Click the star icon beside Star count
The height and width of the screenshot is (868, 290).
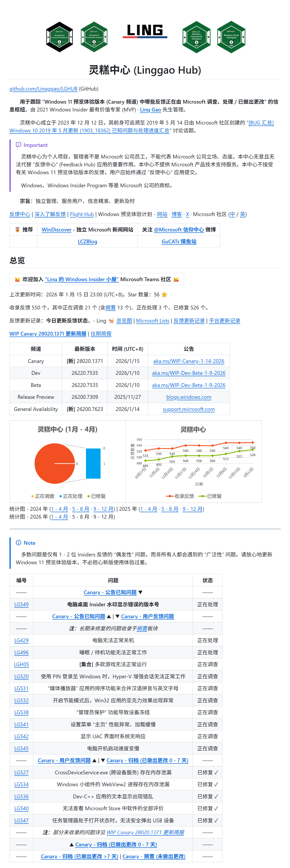coord(164,294)
